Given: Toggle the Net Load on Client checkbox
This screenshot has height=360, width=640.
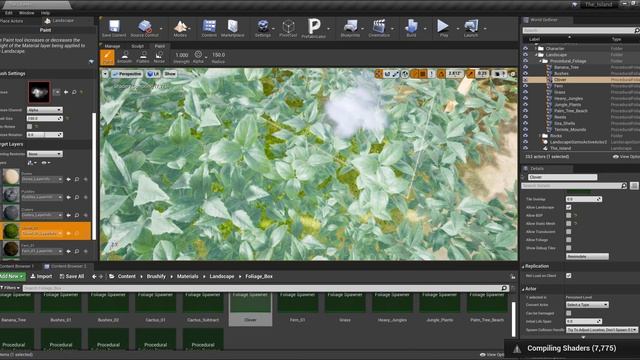Looking at the screenshot, I should 569,276.
